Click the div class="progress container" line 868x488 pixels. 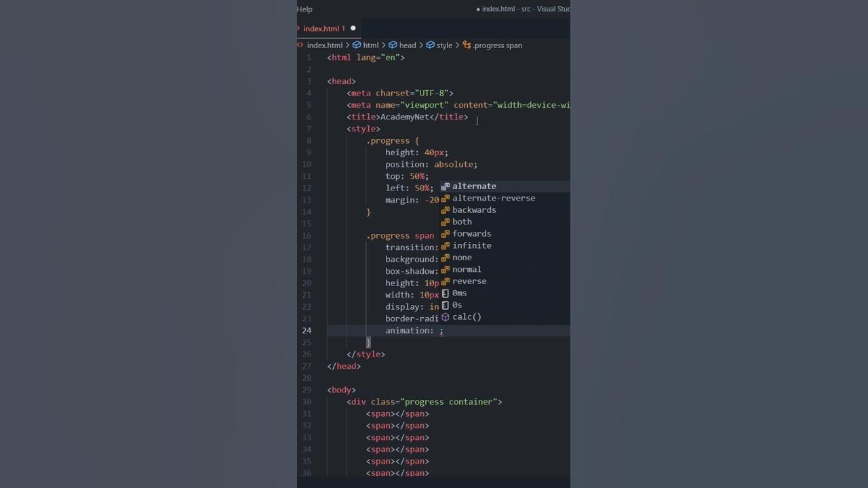(425, 402)
